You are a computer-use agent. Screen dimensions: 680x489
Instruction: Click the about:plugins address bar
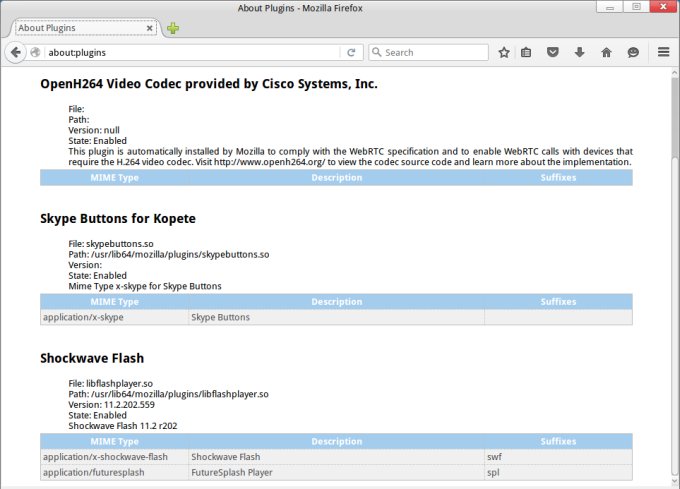[193, 52]
